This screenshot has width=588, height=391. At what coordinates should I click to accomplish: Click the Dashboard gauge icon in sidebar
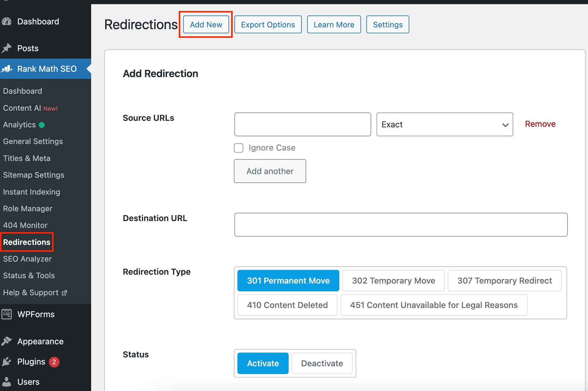tap(7, 21)
